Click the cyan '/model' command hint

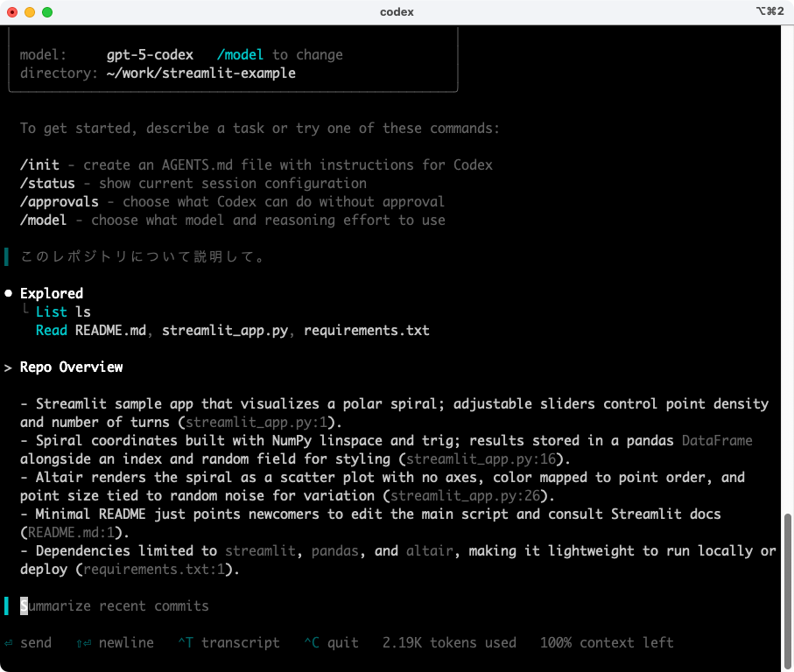click(240, 54)
